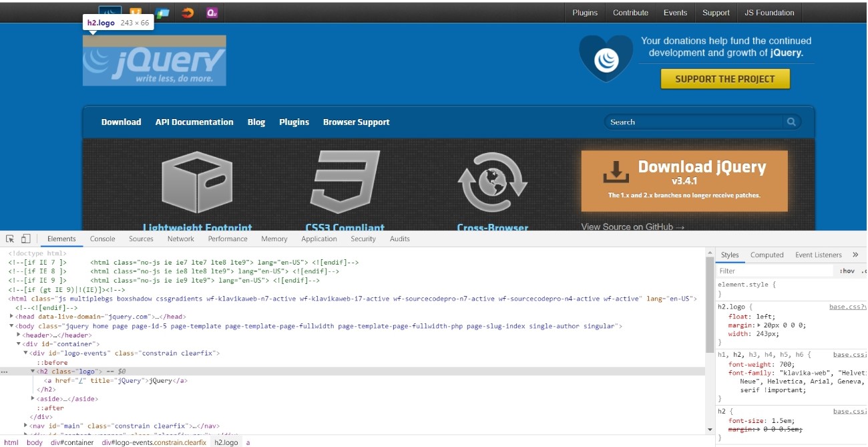Open the :hov pseudo-class toggles
The height and width of the screenshot is (447, 868).
(848, 271)
